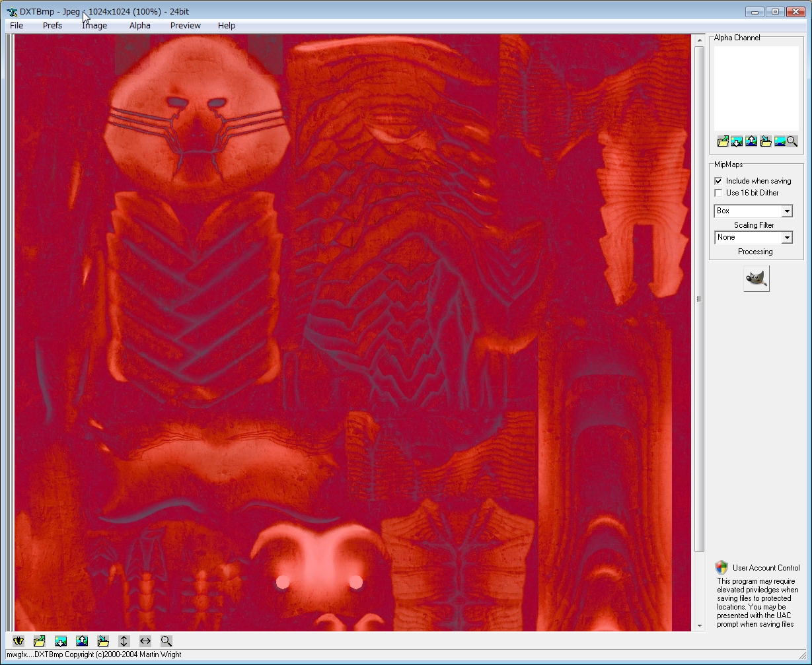Open the Preview menu

(x=186, y=26)
